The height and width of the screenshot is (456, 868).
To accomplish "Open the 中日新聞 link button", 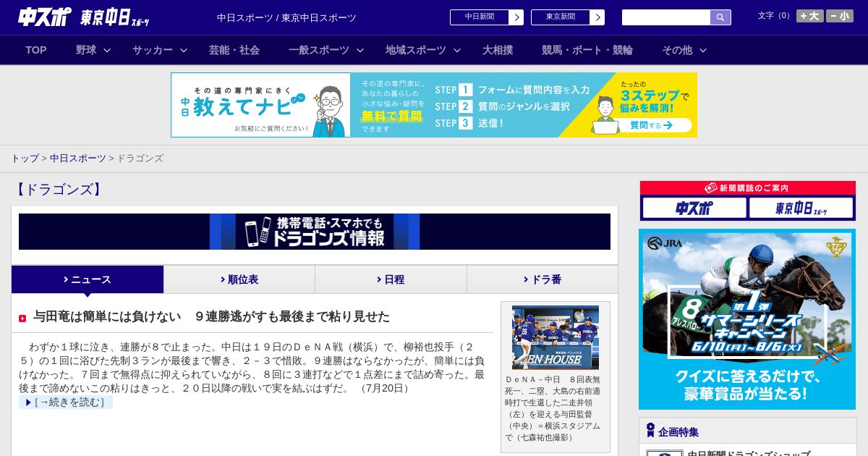I will tap(487, 17).
